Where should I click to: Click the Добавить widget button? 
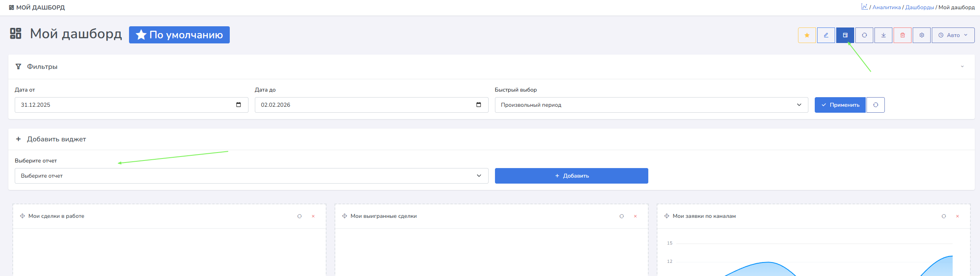pos(571,176)
